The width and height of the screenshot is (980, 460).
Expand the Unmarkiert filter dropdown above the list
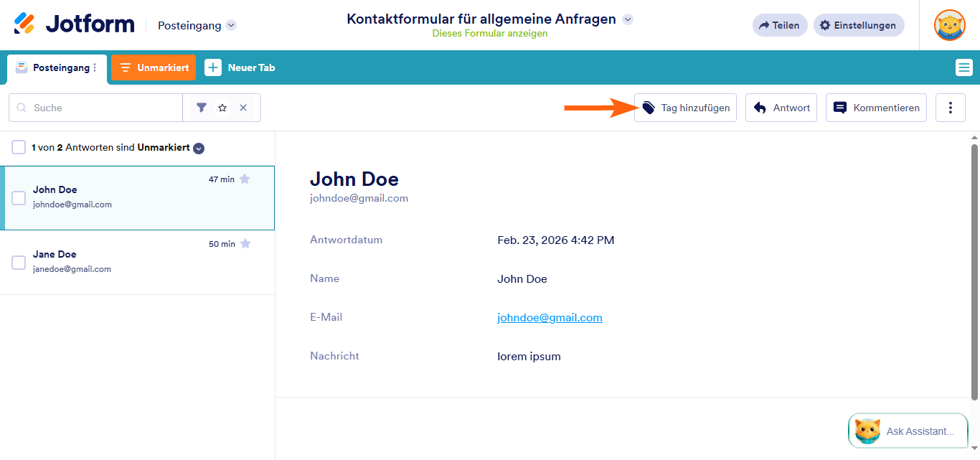pos(197,147)
